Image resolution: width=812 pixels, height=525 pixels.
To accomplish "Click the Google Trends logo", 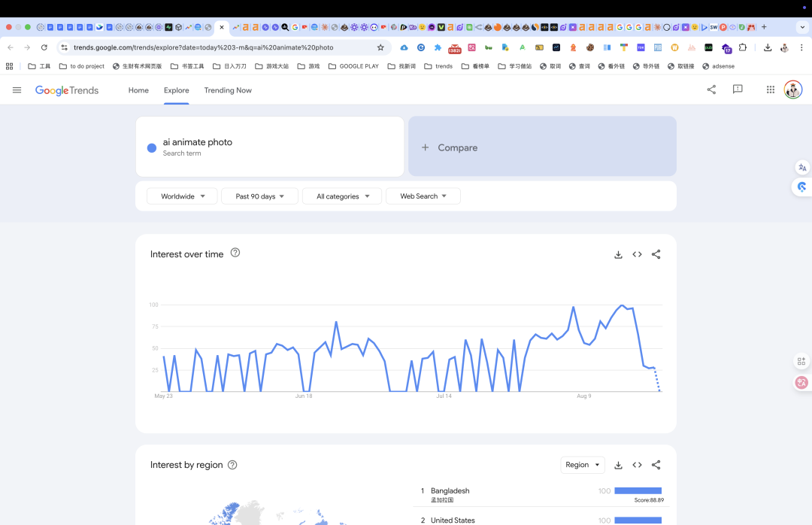I will (x=67, y=91).
